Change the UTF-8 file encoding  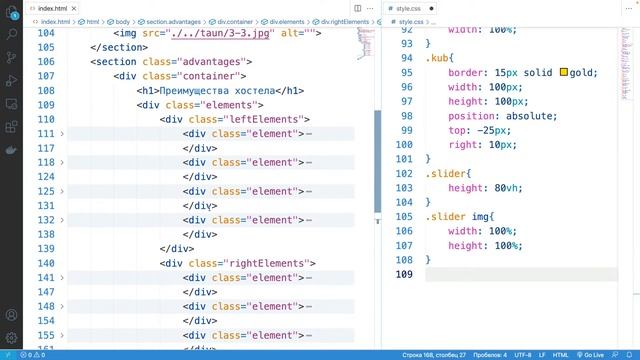523,355
